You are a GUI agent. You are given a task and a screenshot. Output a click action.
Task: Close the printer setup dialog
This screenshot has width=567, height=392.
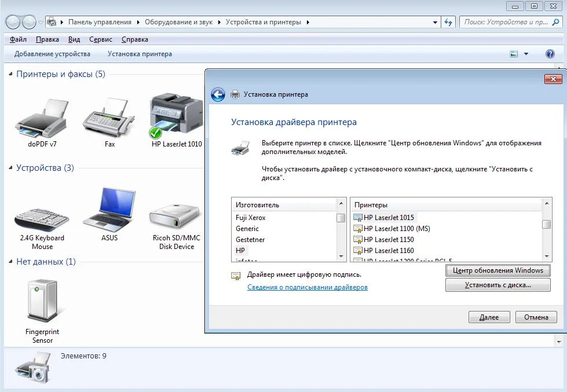[553, 79]
